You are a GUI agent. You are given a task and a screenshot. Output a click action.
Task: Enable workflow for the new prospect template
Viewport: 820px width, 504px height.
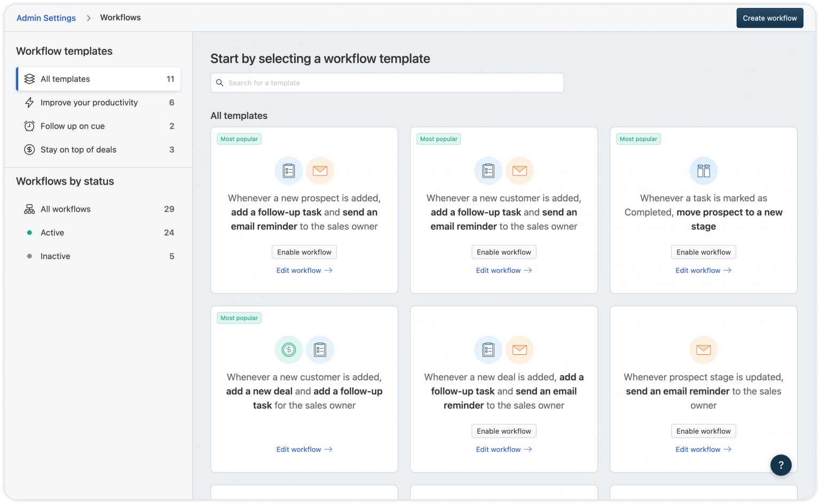pyautogui.click(x=304, y=252)
